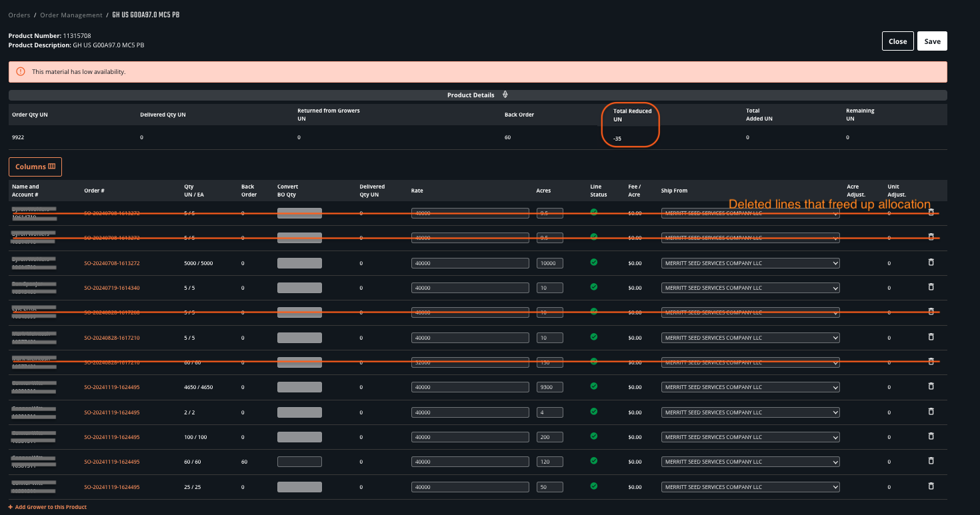
Task: Open the Columns chooser button
Action: 35,167
